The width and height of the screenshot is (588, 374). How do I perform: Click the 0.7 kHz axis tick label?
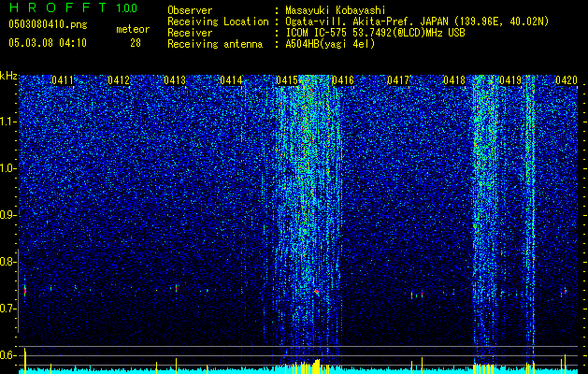coord(8,309)
